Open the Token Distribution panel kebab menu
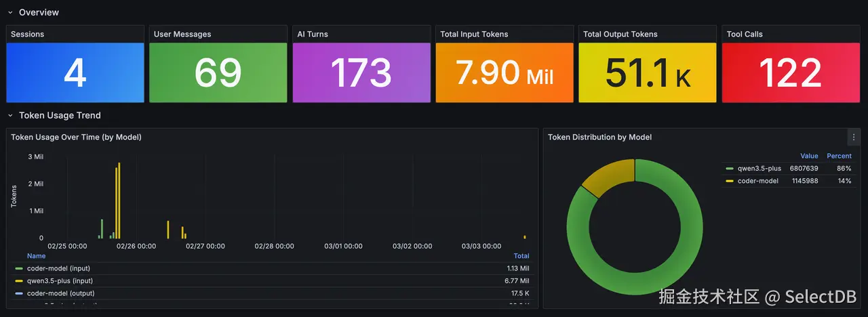868x317 pixels. click(x=854, y=137)
